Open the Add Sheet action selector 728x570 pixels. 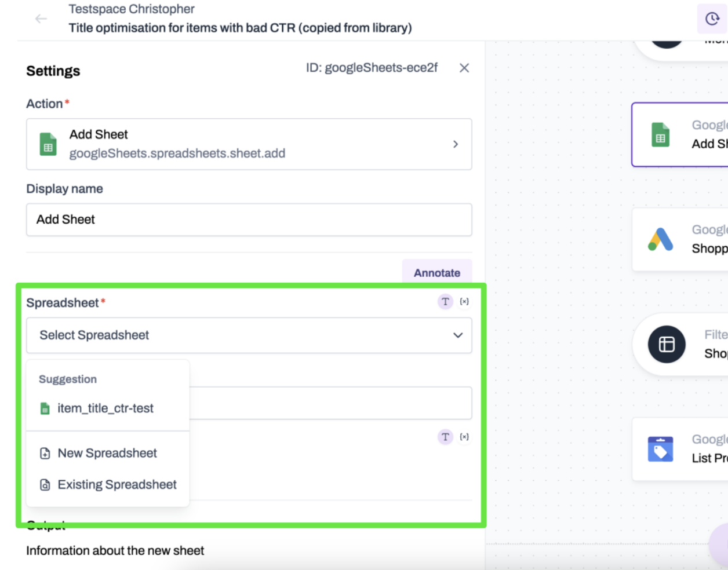tap(249, 144)
